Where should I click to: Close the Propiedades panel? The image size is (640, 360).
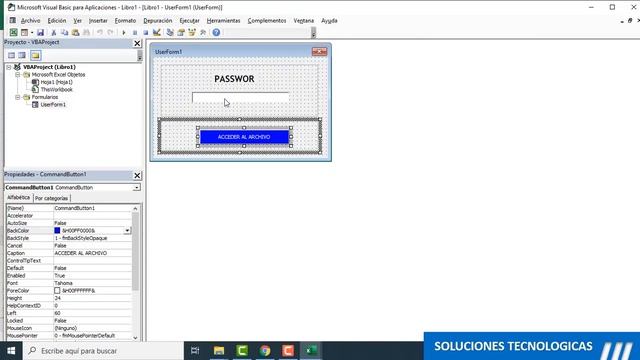137,176
